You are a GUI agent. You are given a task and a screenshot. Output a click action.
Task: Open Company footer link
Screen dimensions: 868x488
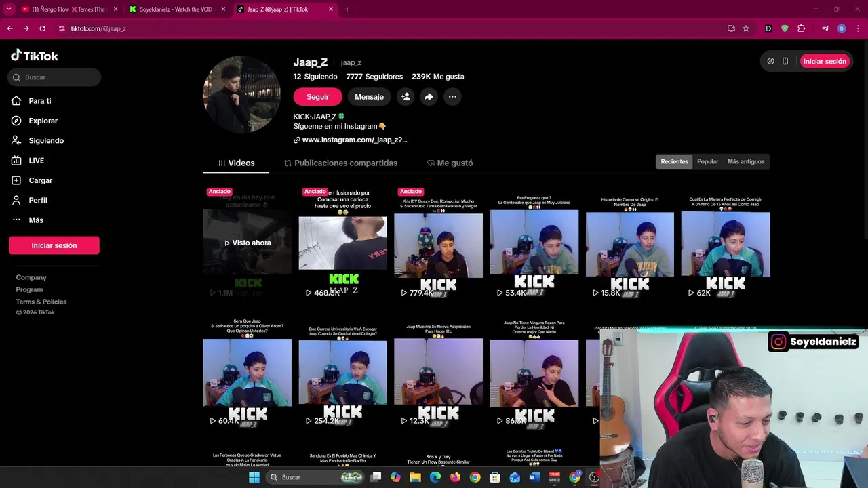click(31, 277)
